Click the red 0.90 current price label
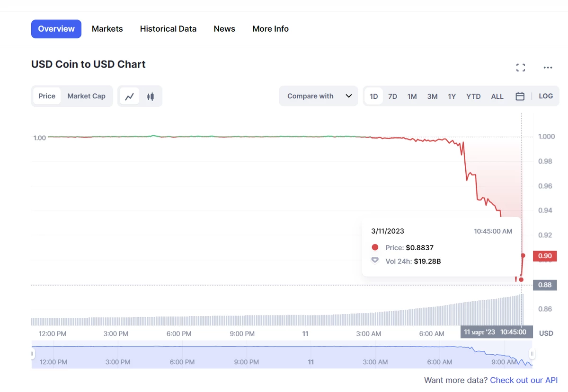This screenshot has width=568, height=392. tap(545, 256)
